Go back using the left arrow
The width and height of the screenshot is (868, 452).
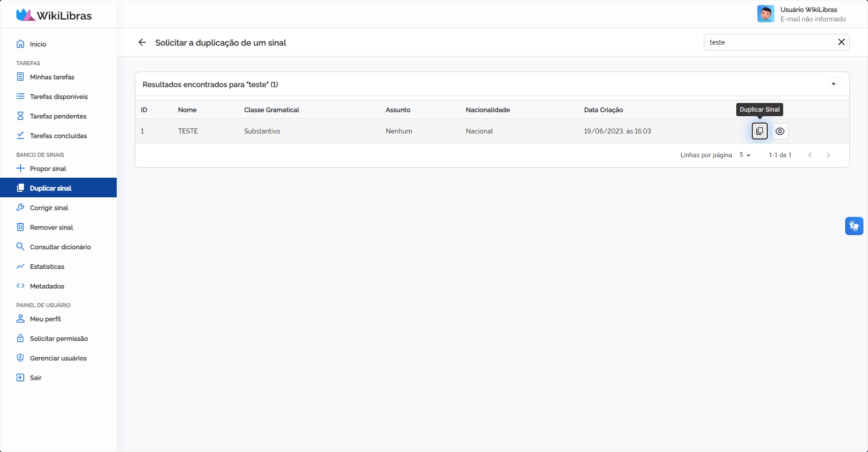142,42
